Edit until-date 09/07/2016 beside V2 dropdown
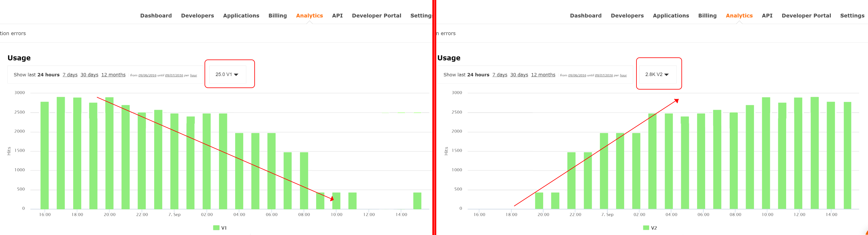The height and width of the screenshot is (235, 868). click(603, 75)
